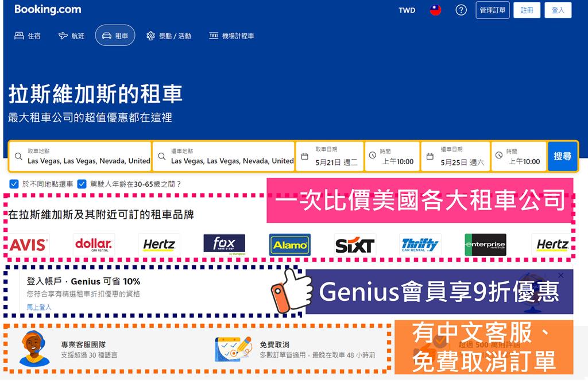Select the SIXT brand logo
Screen dimensions: 588x391
click(x=355, y=245)
